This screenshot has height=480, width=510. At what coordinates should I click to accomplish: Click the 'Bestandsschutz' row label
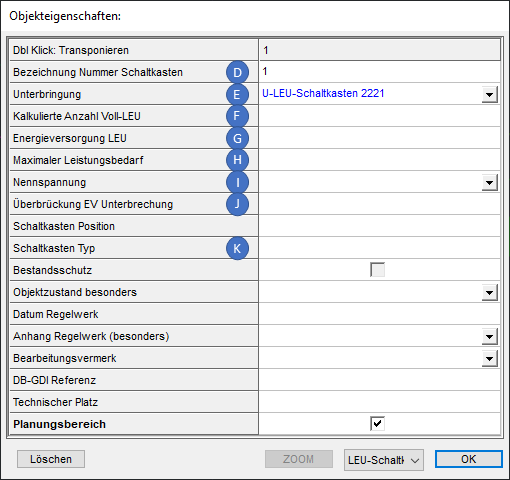pyautogui.click(x=52, y=270)
